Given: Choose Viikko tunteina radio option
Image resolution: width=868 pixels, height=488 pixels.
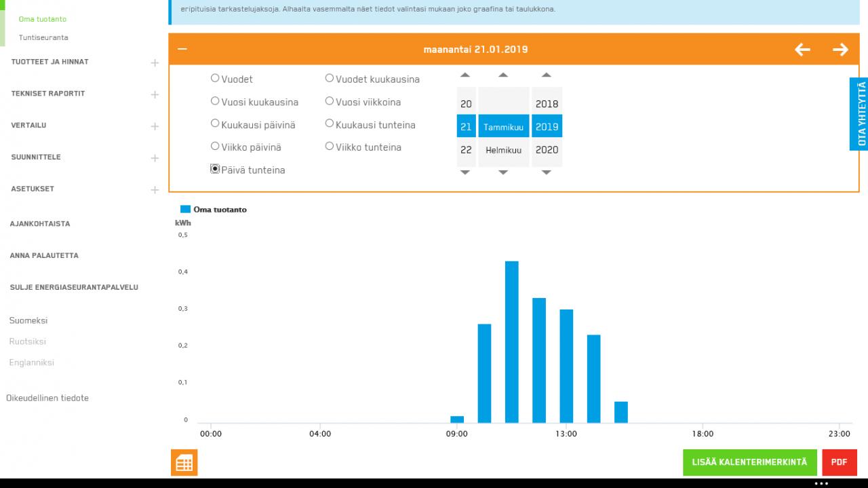Looking at the screenshot, I should [x=330, y=146].
